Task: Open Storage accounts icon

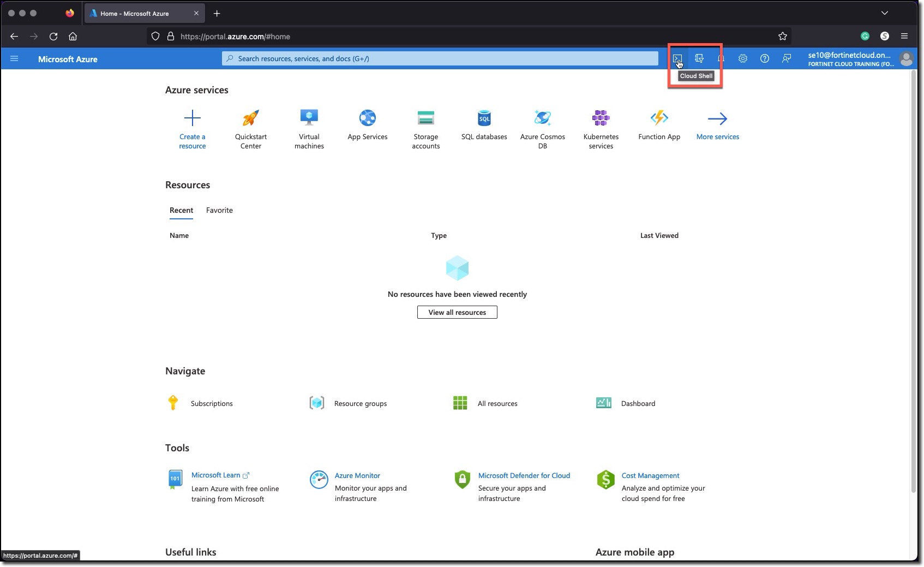Action: tap(426, 118)
